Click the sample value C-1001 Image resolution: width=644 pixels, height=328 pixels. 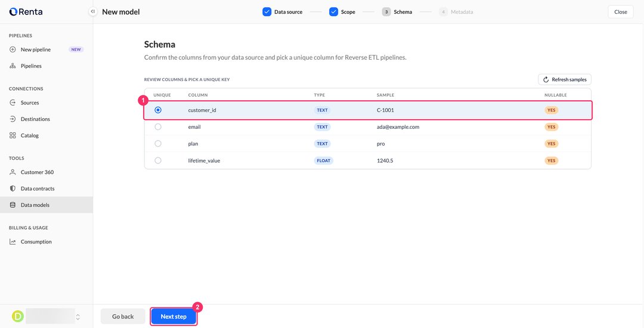(386, 110)
